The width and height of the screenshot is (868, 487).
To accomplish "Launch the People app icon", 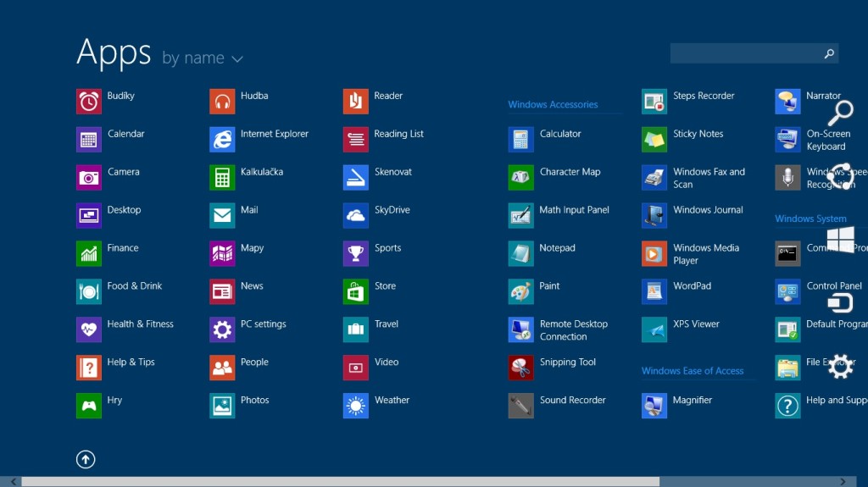I will point(222,368).
